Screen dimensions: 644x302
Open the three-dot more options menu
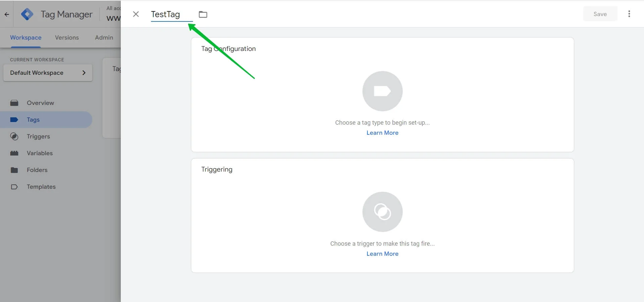[629, 14]
